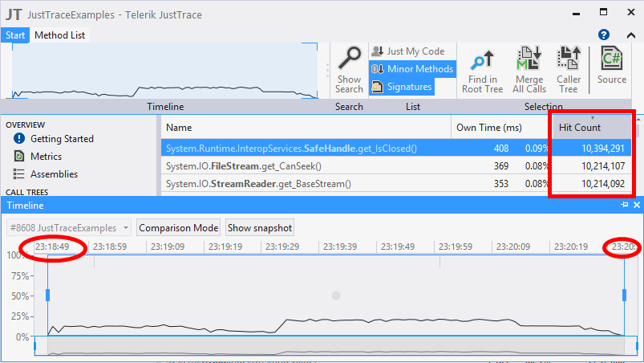Toggle Minor Methods option

pos(412,68)
